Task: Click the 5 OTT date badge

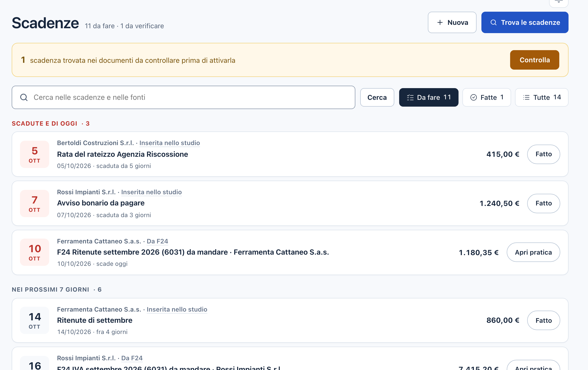Action: 34,154
